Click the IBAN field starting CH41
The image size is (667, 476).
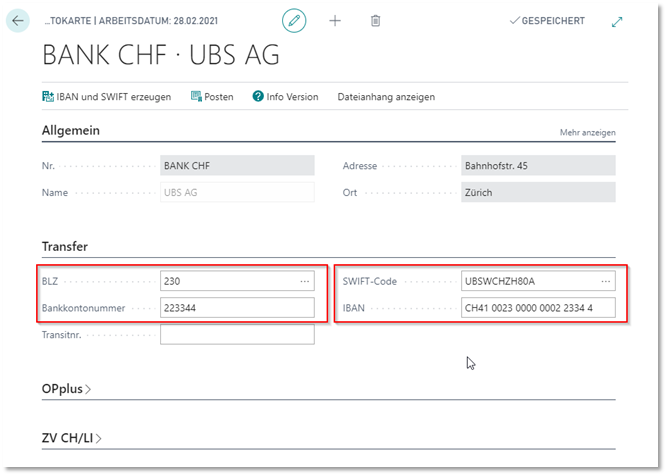point(538,308)
